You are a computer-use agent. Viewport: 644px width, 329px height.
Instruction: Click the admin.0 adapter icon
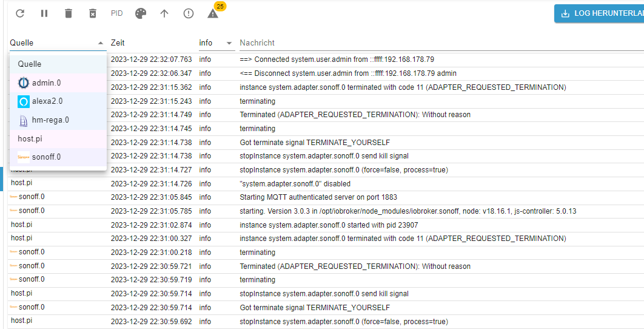click(x=24, y=83)
